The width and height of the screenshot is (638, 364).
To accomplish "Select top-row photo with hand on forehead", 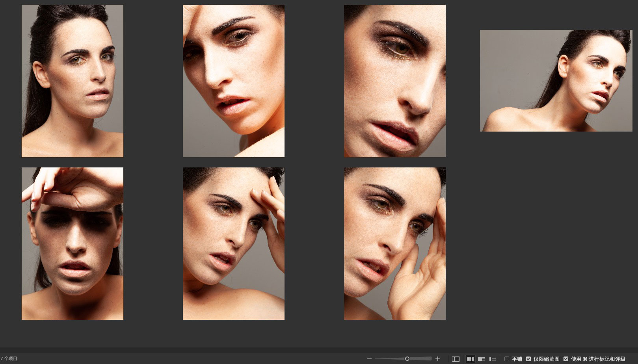I will click(x=233, y=81).
